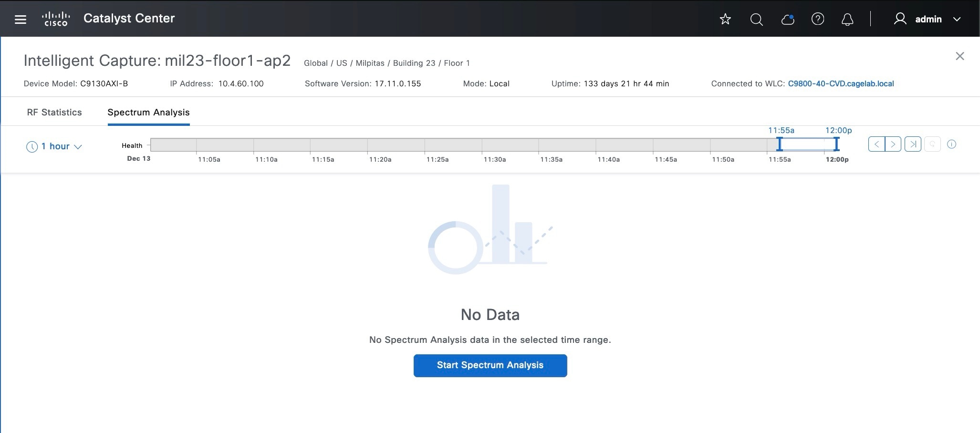Click the clock icon beside 1 hour

pyautogui.click(x=32, y=147)
